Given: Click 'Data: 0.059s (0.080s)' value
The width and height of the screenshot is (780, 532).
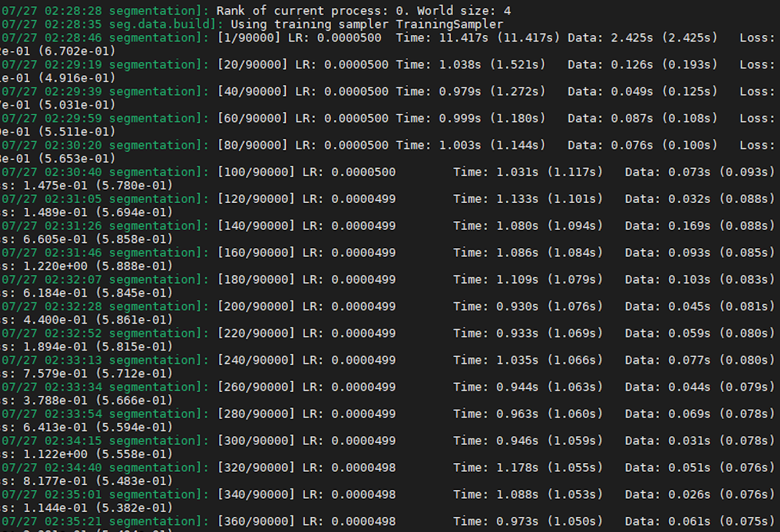Looking at the screenshot, I should [700, 334].
